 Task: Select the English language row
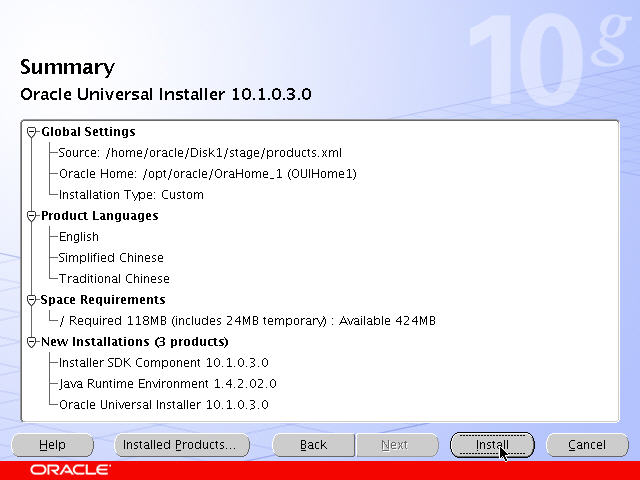pos(79,237)
